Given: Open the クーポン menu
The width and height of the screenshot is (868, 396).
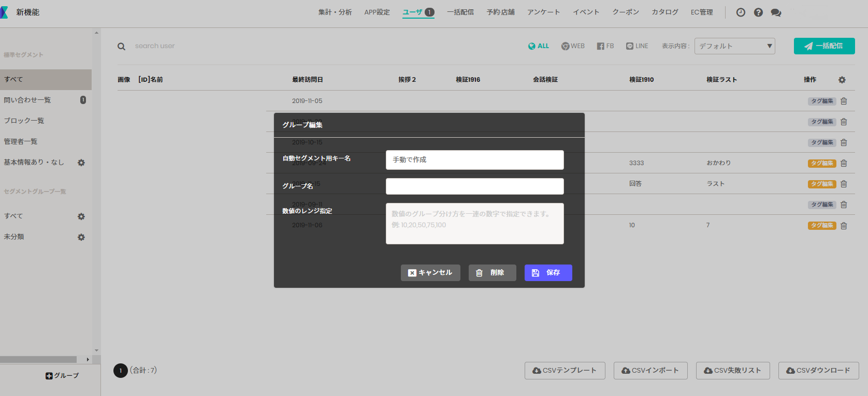Looking at the screenshot, I should pos(626,12).
